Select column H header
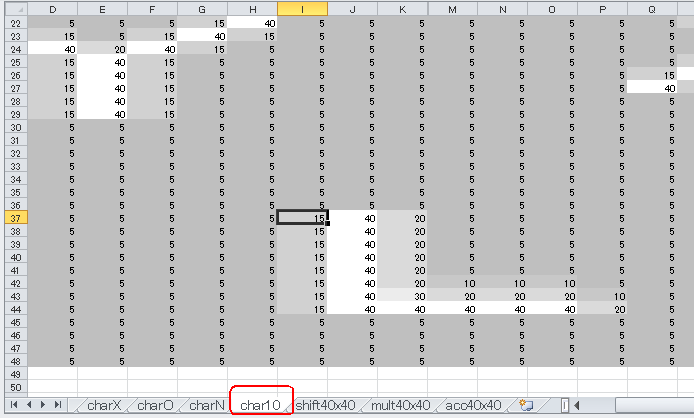 (252, 9)
